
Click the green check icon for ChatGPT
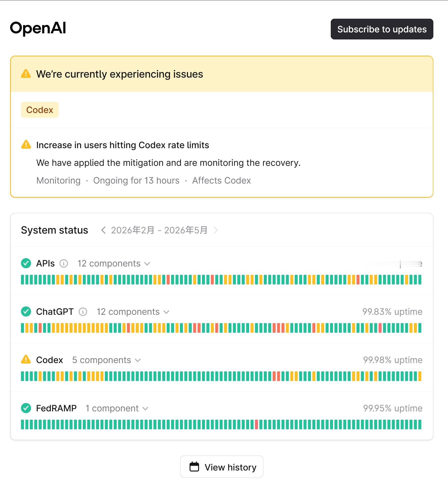pos(26,311)
